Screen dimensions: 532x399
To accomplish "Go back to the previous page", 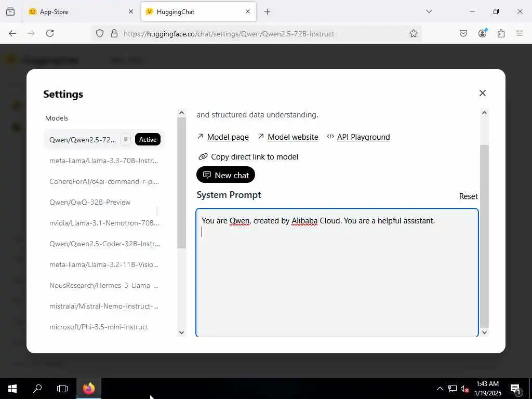I will click(x=12, y=33).
